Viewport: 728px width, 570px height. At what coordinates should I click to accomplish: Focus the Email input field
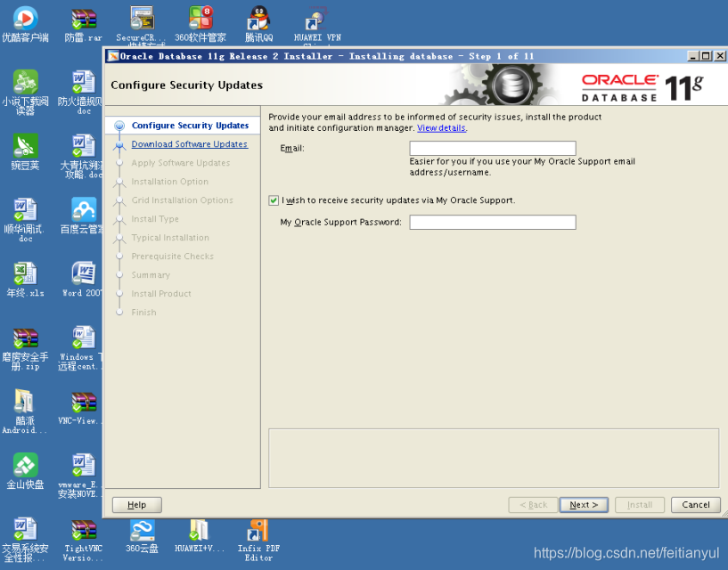tap(493, 149)
